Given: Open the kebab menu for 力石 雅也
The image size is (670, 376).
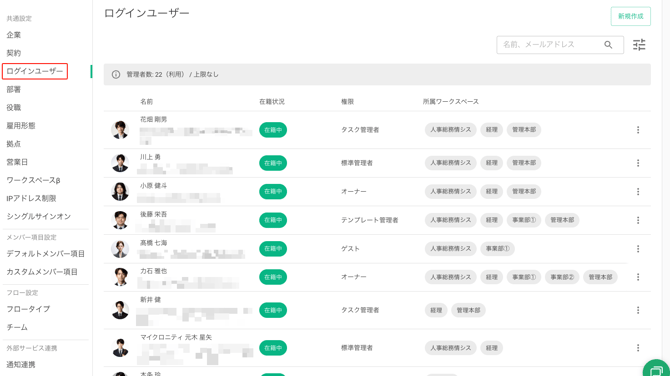Looking at the screenshot, I should [x=638, y=277].
